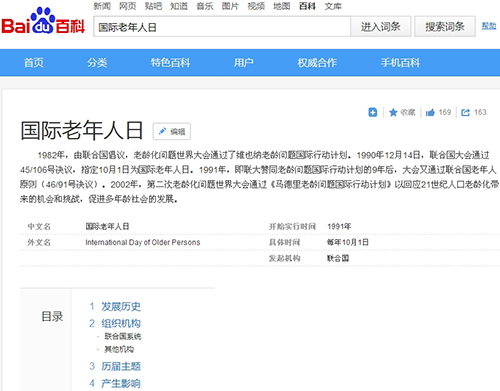The height and width of the screenshot is (391, 500).
Task: Click the 目录 contents heading
Action: [52, 316]
